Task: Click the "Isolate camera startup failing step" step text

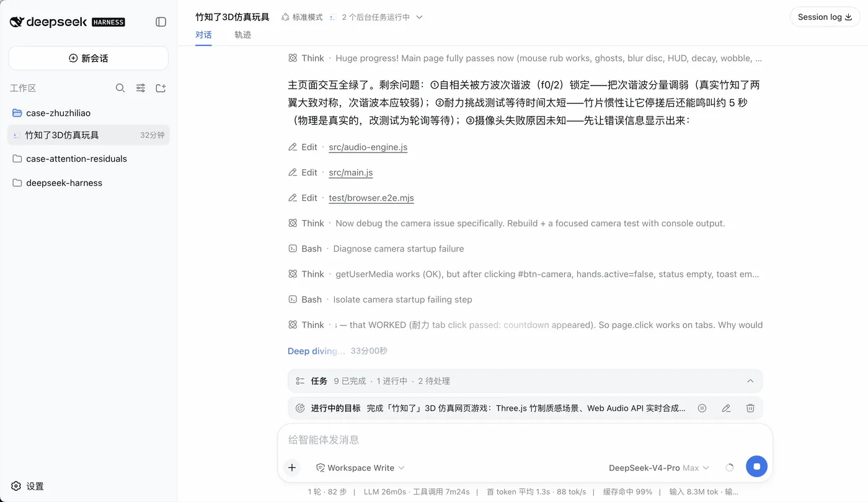Action: point(402,299)
